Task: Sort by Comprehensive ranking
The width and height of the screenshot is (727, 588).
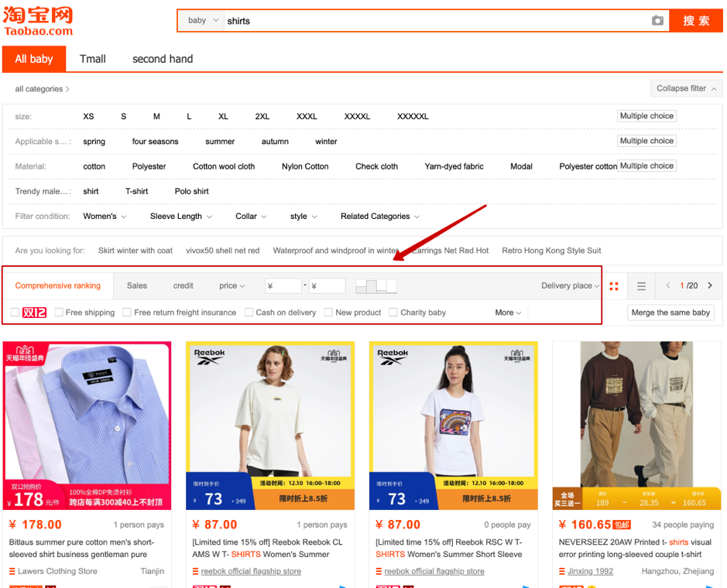Action: [x=58, y=286]
